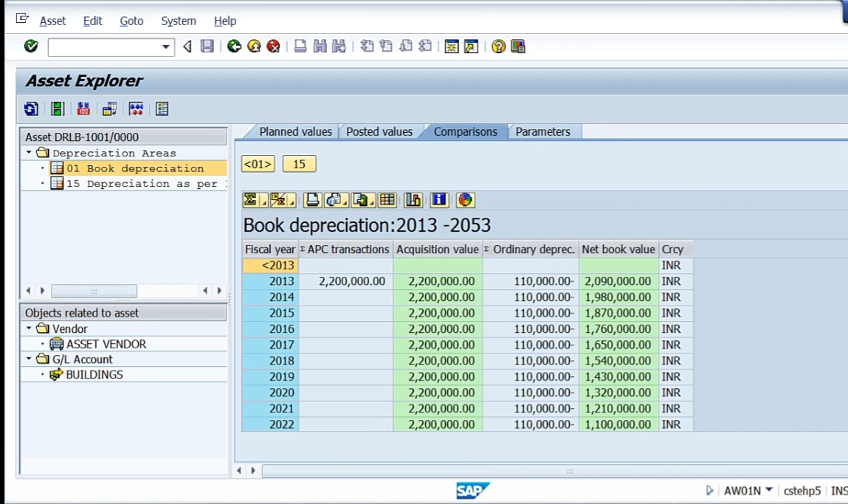Image resolution: width=848 pixels, height=504 pixels.
Task: Open the System menu
Action: 179,21
